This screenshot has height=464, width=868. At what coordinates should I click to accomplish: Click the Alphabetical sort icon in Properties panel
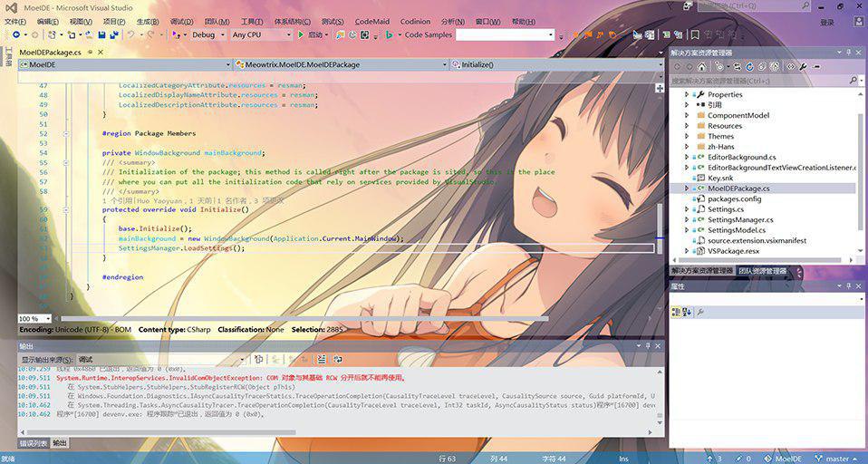tap(687, 313)
